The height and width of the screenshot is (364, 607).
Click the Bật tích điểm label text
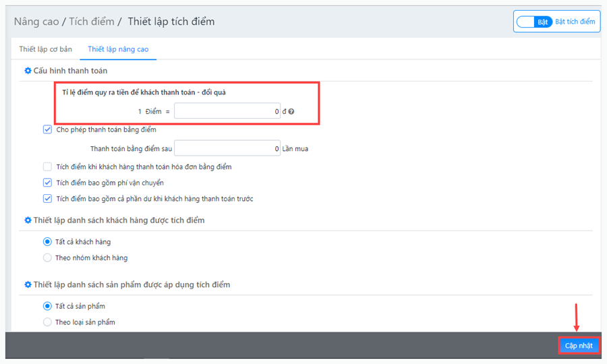click(575, 22)
